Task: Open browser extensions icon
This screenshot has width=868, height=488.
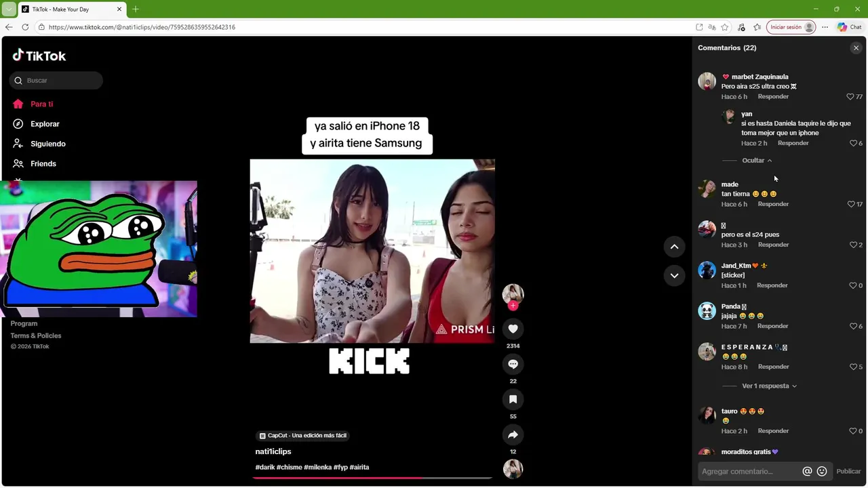Action: tap(741, 27)
